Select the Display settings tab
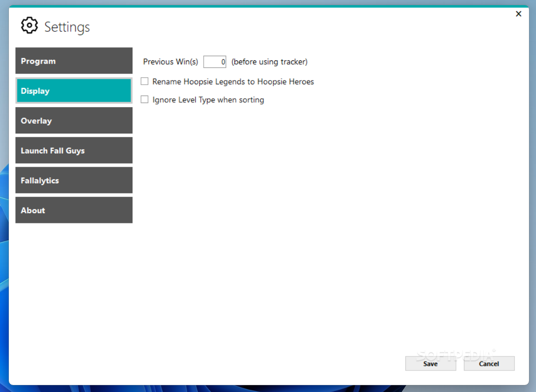 tap(74, 91)
